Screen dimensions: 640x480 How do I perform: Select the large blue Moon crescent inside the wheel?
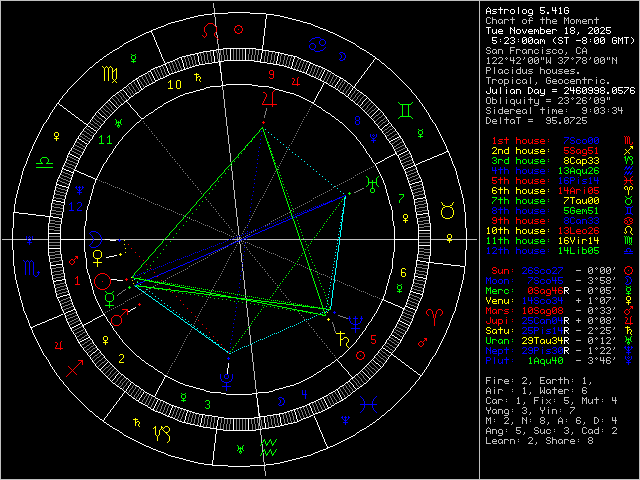point(95,240)
